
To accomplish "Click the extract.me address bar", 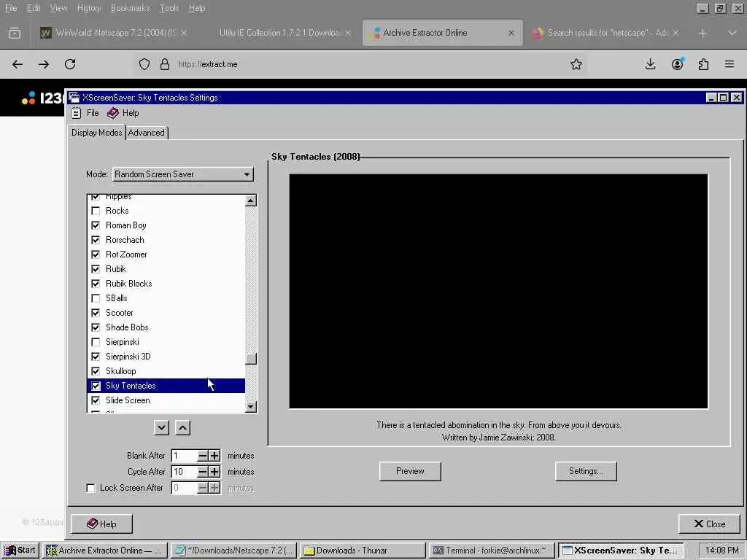I will coord(362,64).
